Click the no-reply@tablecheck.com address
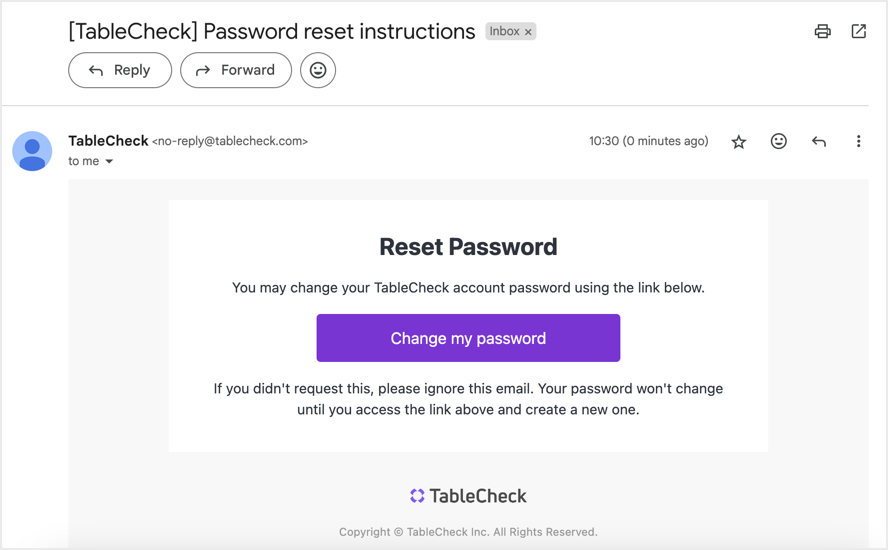Screen dimensions: 888x550 tap(230, 141)
